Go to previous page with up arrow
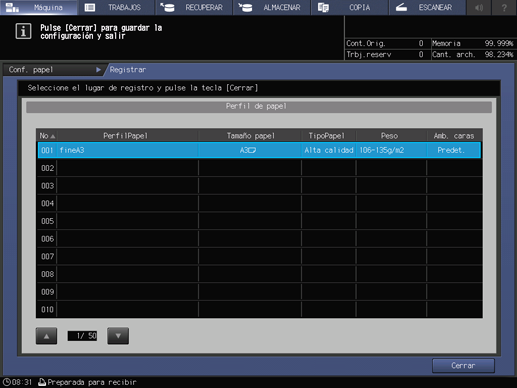Image resolution: width=517 pixels, height=388 pixels. [46, 336]
